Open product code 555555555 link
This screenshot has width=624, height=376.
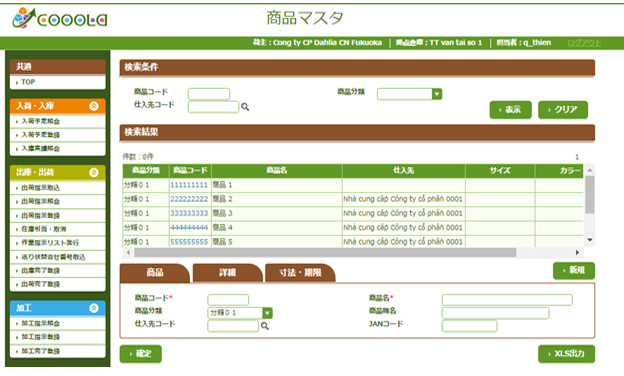(x=189, y=242)
